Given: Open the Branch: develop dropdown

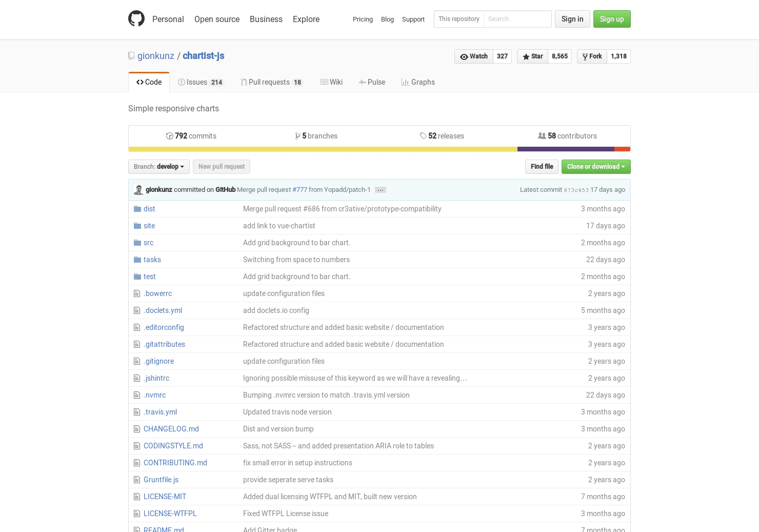Looking at the screenshot, I should coord(159,167).
